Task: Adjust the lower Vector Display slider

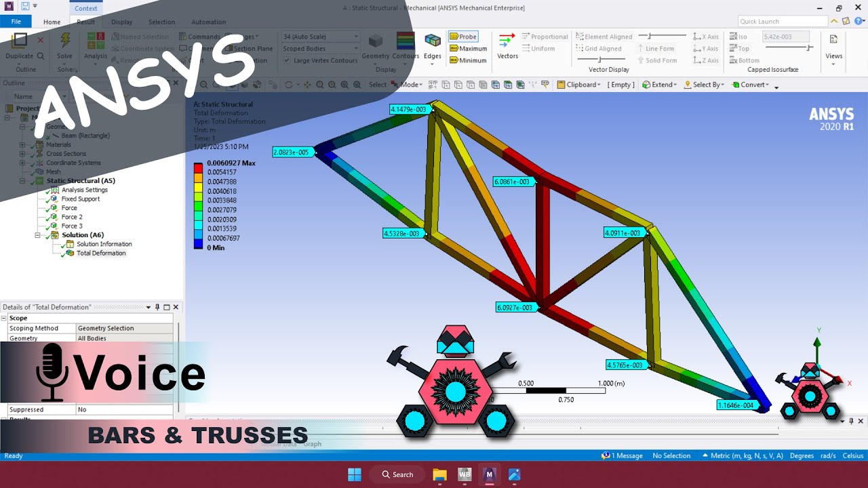Action: 601,60
